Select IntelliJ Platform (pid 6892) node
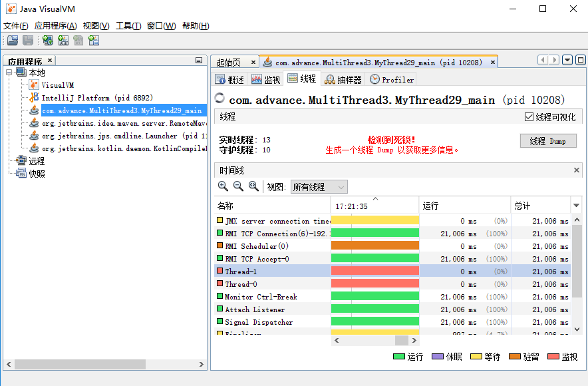The image size is (588, 386). pos(97,98)
